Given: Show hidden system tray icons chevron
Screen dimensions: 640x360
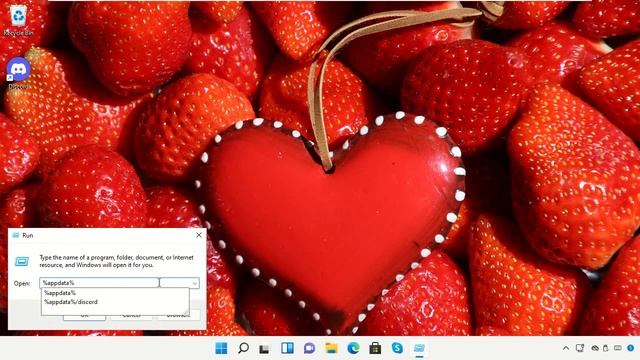Looking at the screenshot, I should 566,348.
